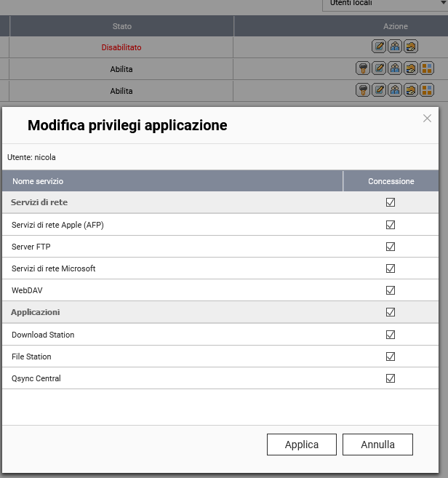Toggle the Servizi di rete group checkbox
This screenshot has width=448, height=478.
(391, 202)
